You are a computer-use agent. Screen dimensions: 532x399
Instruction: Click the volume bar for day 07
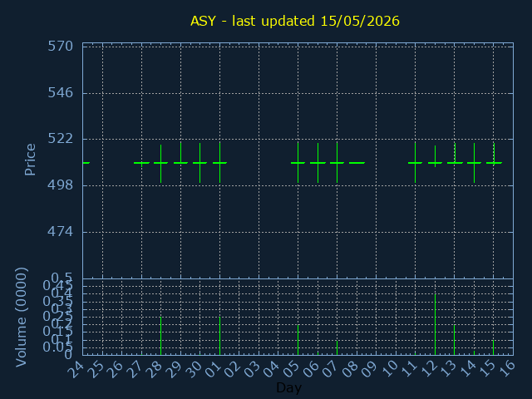pos(337,347)
